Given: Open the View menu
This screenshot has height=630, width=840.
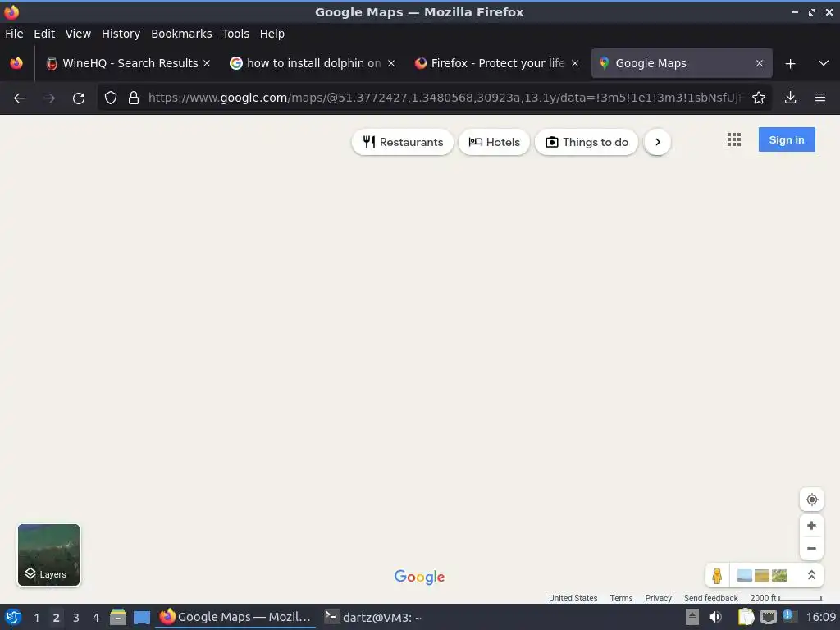Looking at the screenshot, I should (x=78, y=34).
